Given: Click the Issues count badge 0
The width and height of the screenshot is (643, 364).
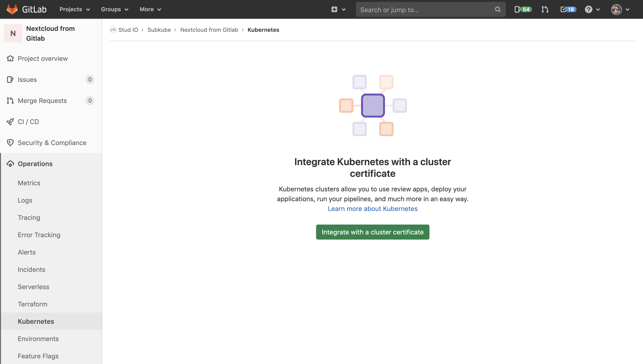Looking at the screenshot, I should pos(90,80).
